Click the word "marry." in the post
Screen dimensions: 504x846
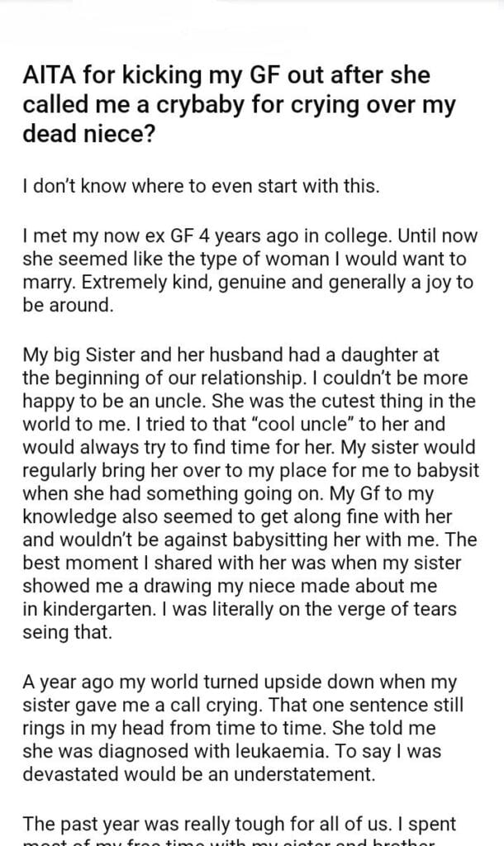tap(47, 283)
